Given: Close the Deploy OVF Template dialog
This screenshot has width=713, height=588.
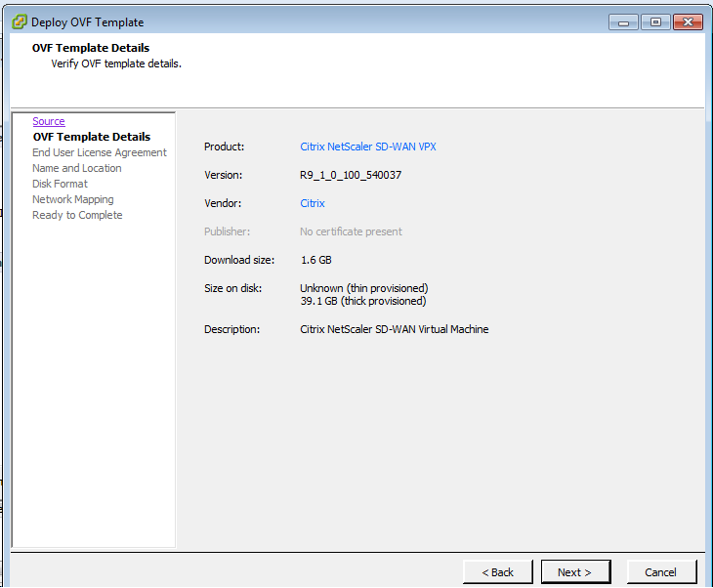Looking at the screenshot, I should click(688, 21).
